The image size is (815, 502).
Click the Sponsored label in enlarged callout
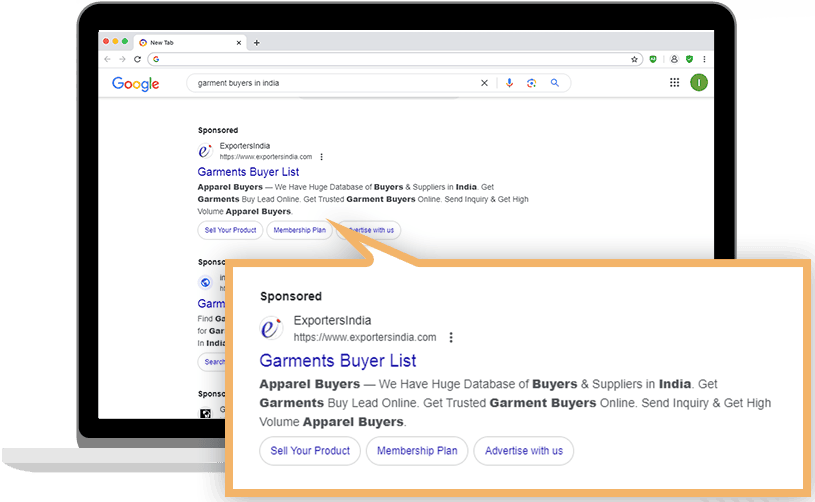click(x=291, y=296)
